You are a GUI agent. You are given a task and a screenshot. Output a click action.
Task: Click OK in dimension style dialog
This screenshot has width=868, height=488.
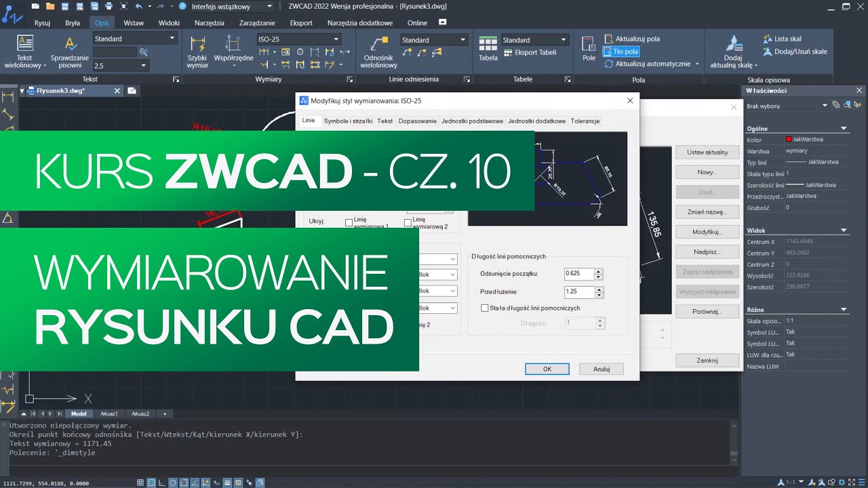click(547, 369)
